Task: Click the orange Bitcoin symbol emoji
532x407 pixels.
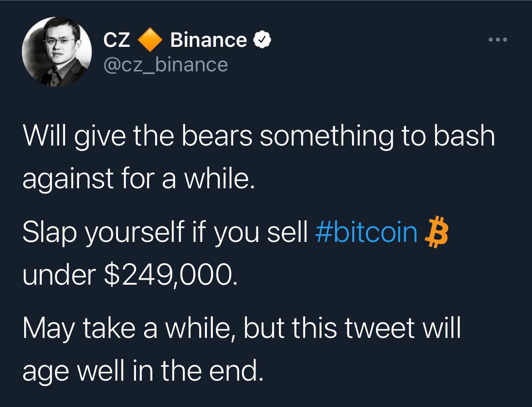Action: tap(436, 232)
